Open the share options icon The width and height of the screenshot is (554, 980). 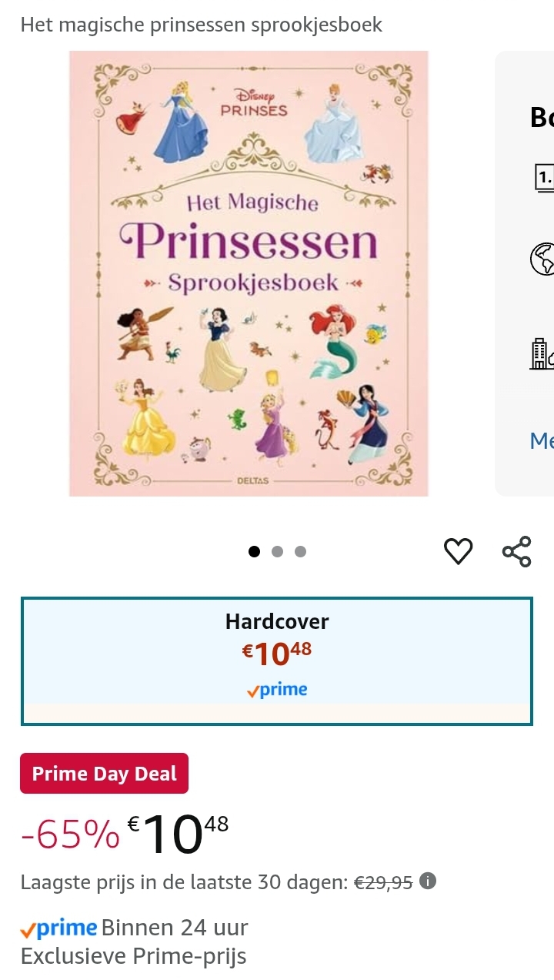(x=517, y=551)
